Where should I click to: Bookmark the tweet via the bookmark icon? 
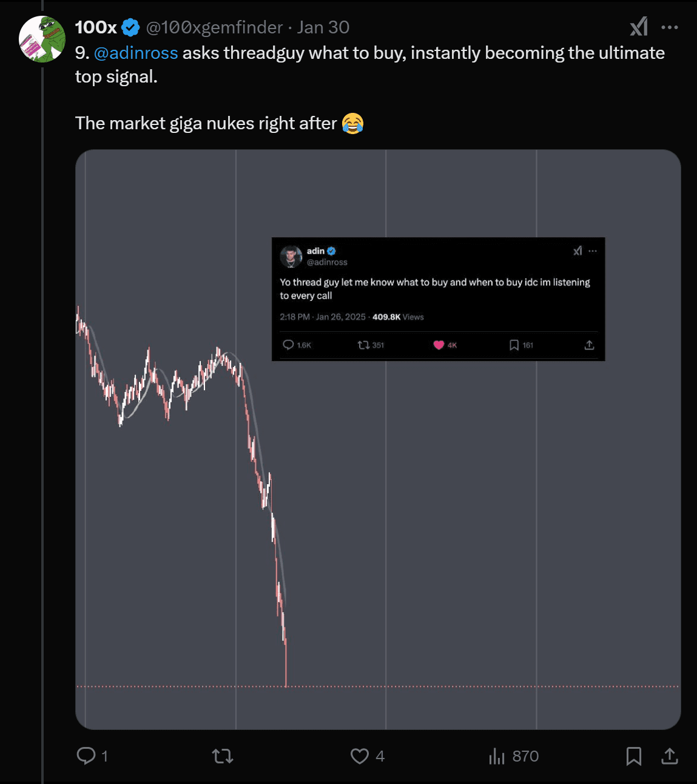(634, 756)
